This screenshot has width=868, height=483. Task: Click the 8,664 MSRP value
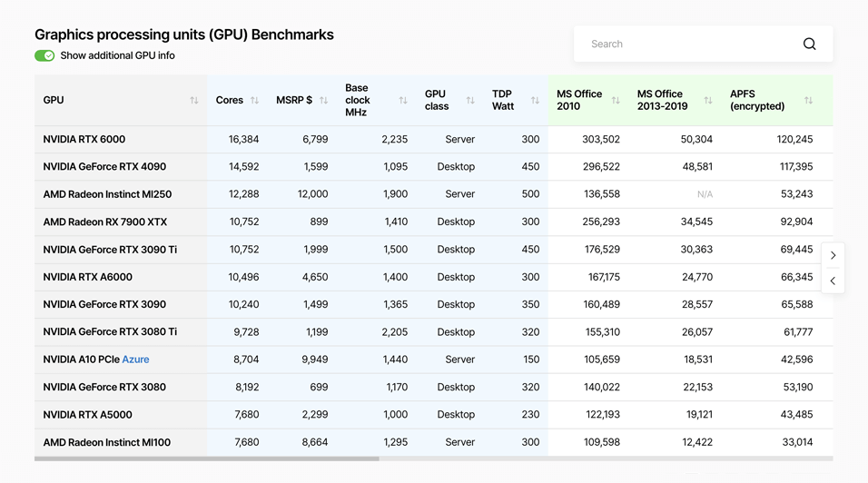click(314, 443)
